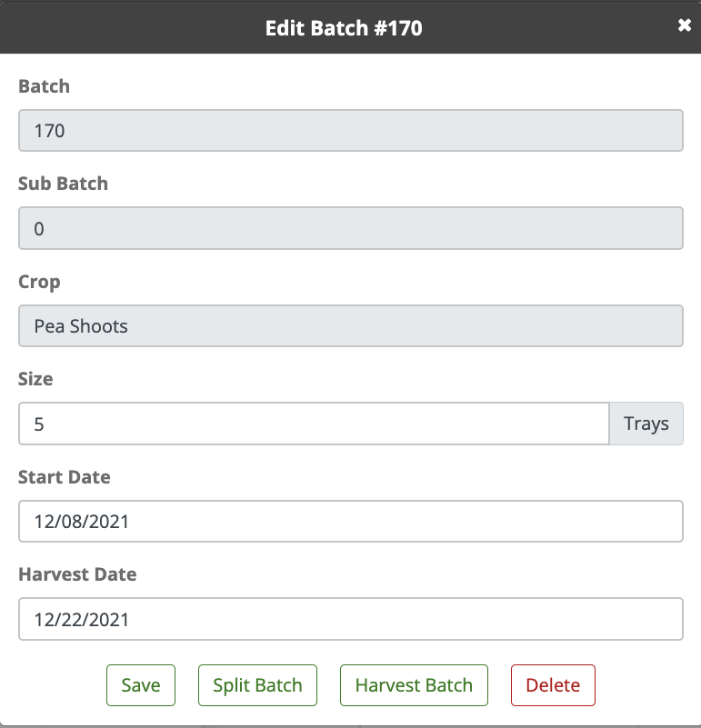Open the Harvest Date field

tap(350, 620)
